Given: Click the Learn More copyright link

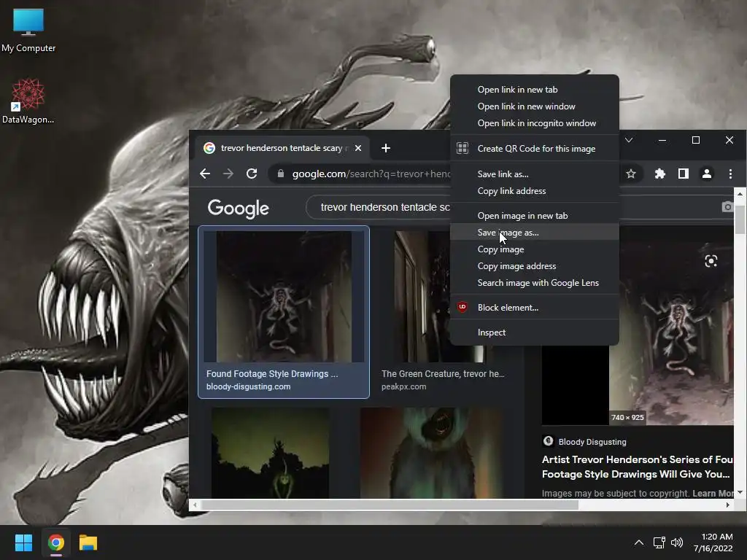Looking at the screenshot, I should (713, 494).
